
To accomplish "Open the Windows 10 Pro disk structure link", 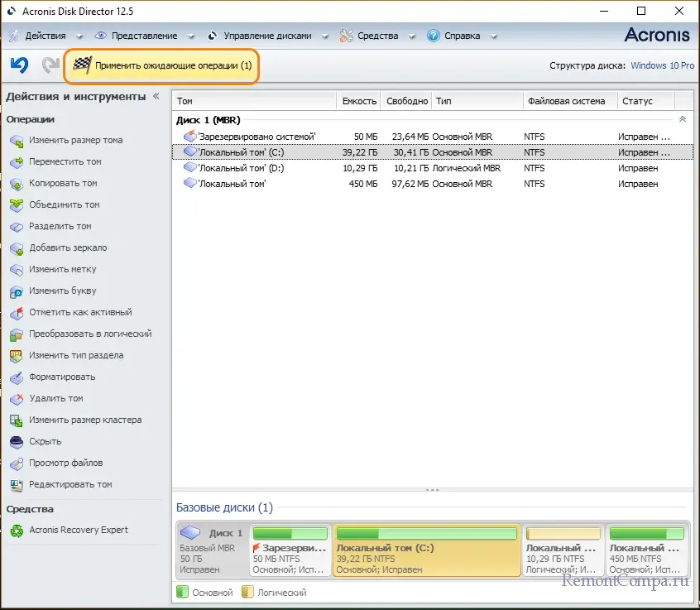I will (662, 65).
